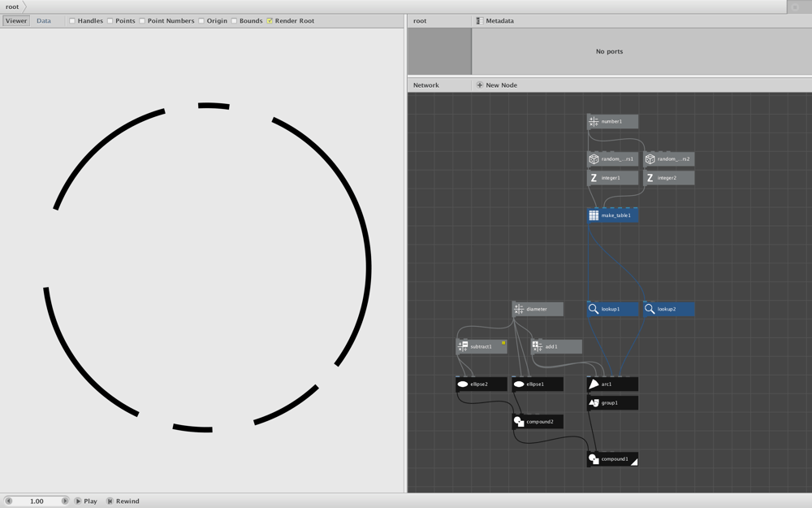Viewport: 812px width, 508px height.
Task: Select the integer1 node Z icon
Action: pyautogui.click(x=594, y=178)
